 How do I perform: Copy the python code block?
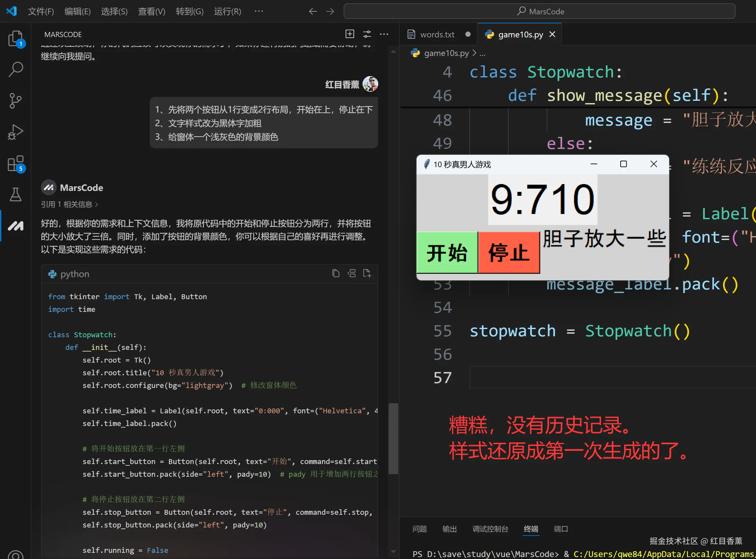[336, 273]
